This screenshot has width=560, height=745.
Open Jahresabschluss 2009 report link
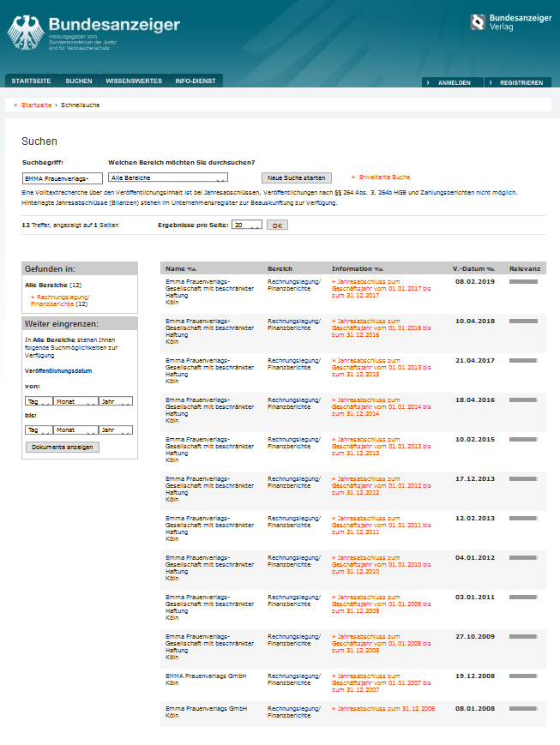pos(382,604)
